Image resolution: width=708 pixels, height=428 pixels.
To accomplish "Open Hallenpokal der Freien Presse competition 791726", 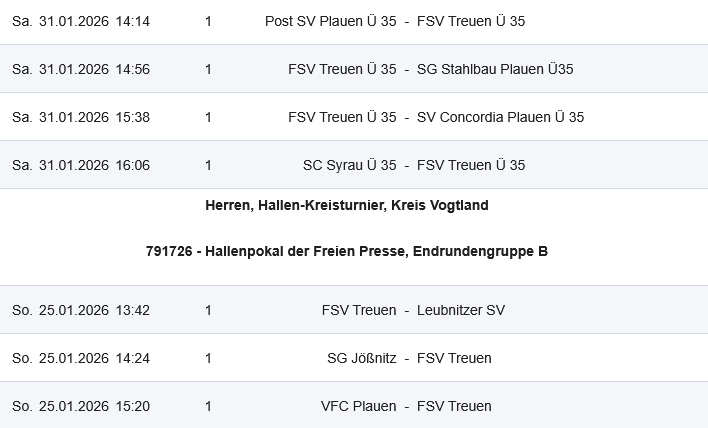I will click(x=346, y=251).
